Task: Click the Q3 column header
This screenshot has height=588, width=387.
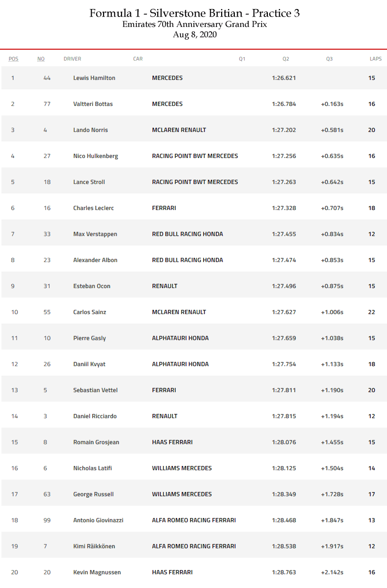Action: pos(329,59)
